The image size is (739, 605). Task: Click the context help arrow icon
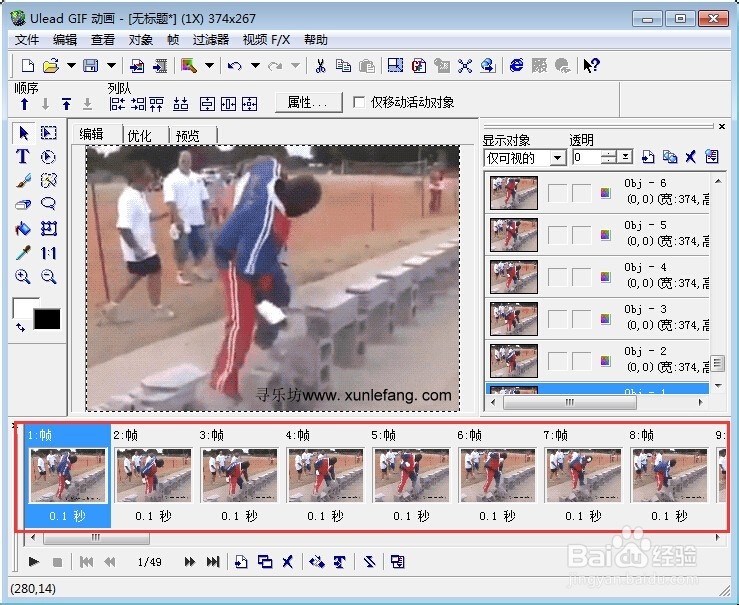pos(591,65)
